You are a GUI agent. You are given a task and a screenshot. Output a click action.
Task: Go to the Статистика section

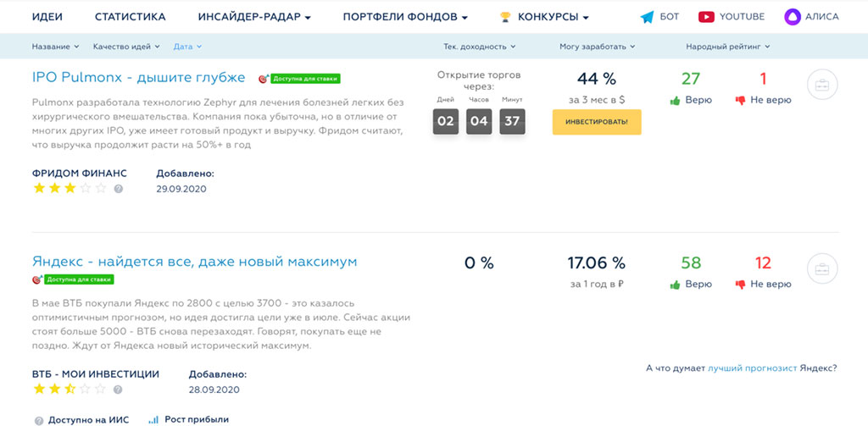tap(130, 17)
